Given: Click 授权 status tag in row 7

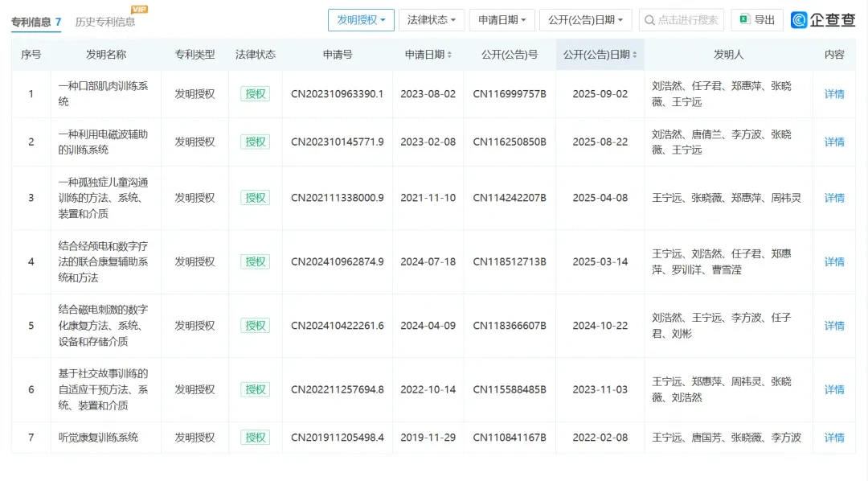Looking at the screenshot, I should click(x=256, y=438).
